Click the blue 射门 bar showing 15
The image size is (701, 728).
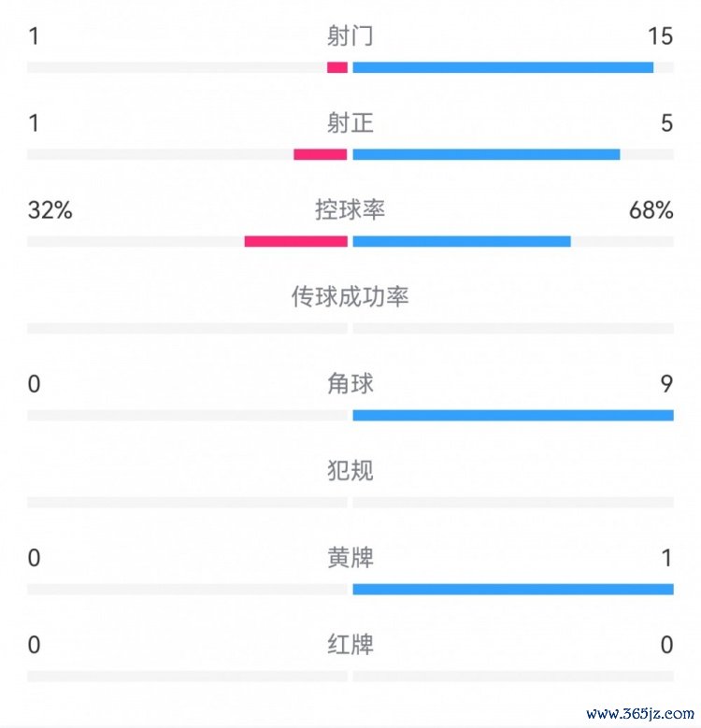coord(503,67)
